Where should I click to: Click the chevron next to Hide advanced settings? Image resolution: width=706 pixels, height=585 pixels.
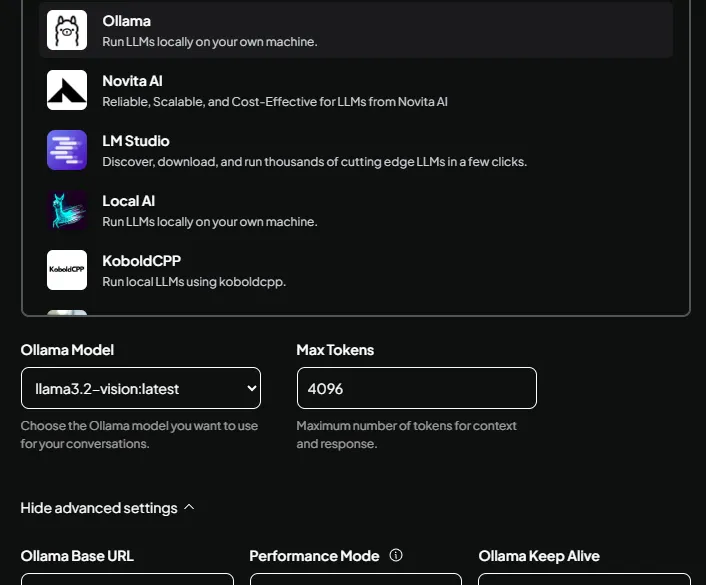coord(189,508)
